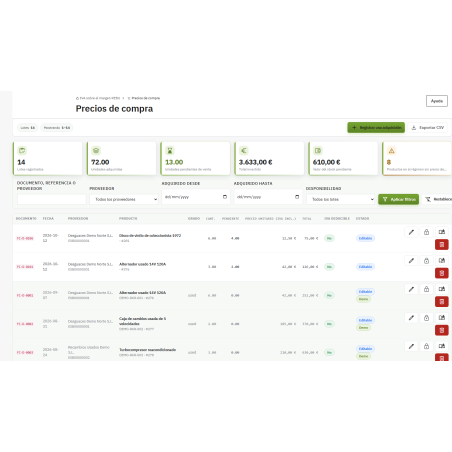
Task: Click the TOTAL column header
Action: (x=307, y=219)
